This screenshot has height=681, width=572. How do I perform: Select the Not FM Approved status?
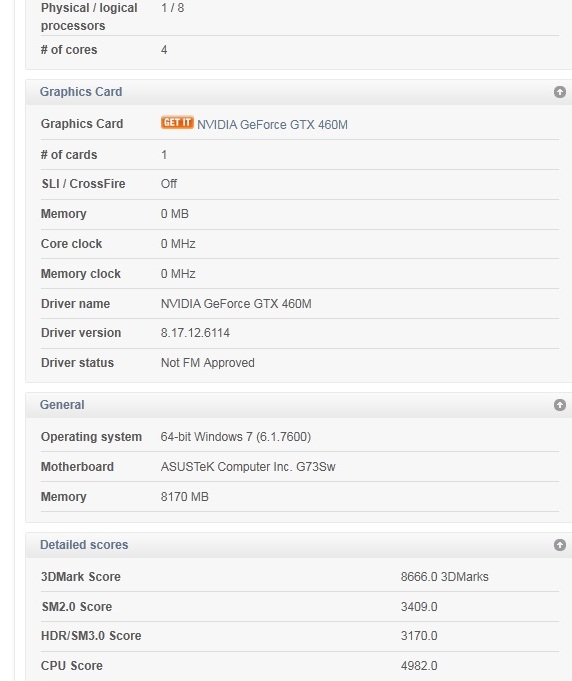pyautogui.click(x=208, y=363)
